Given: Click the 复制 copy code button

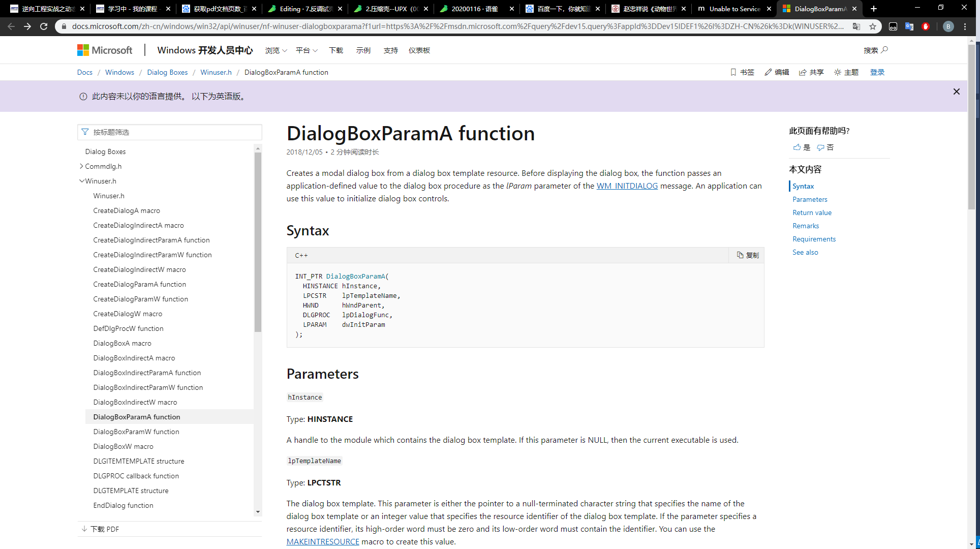Looking at the screenshot, I should click(748, 255).
